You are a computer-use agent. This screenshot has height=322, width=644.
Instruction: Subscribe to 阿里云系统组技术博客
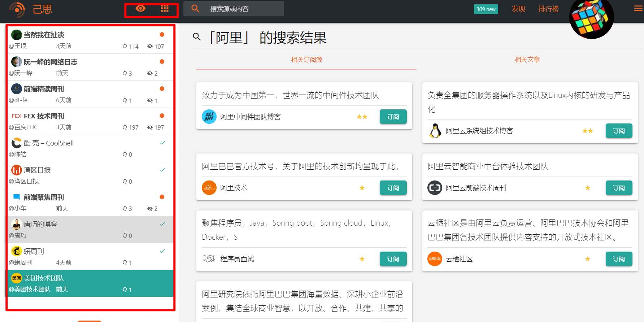tap(619, 131)
